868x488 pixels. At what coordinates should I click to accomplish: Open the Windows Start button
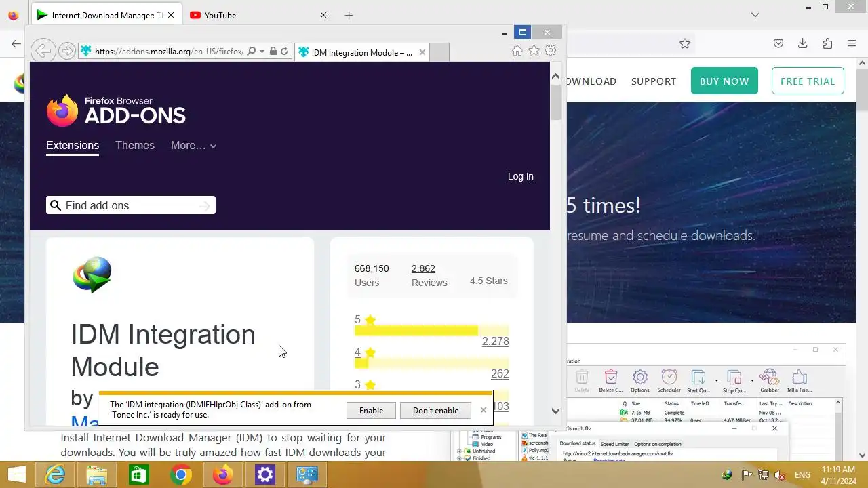pos(16,475)
